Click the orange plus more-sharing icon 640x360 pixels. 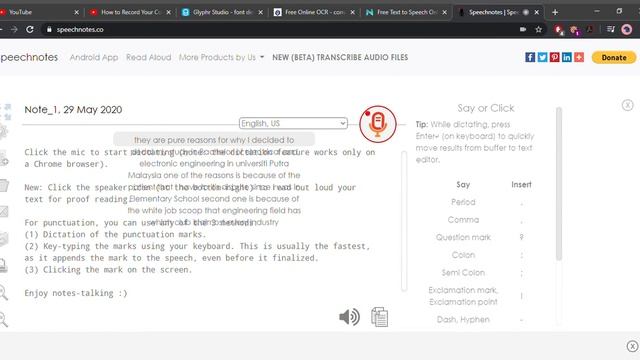click(579, 57)
